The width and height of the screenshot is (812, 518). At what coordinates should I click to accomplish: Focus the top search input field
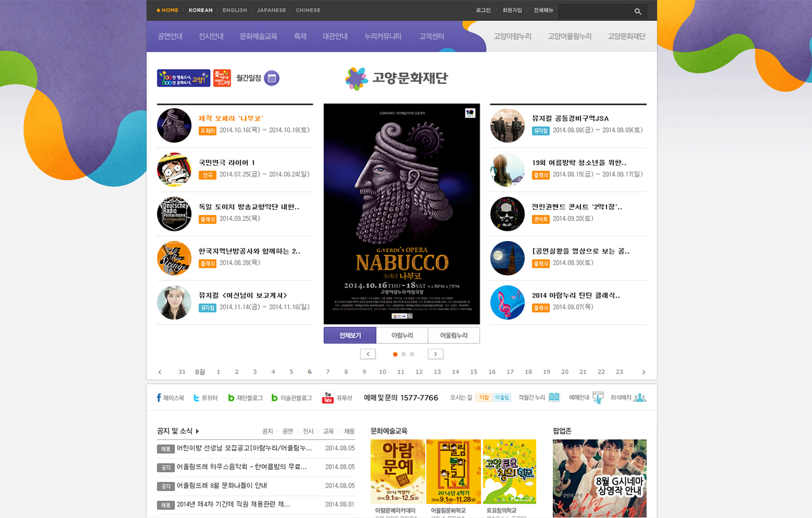click(x=595, y=11)
